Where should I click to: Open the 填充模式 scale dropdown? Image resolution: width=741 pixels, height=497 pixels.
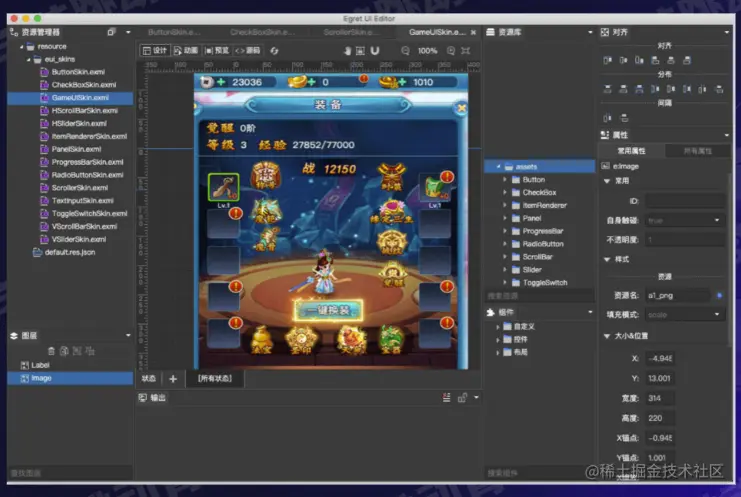coord(685,315)
